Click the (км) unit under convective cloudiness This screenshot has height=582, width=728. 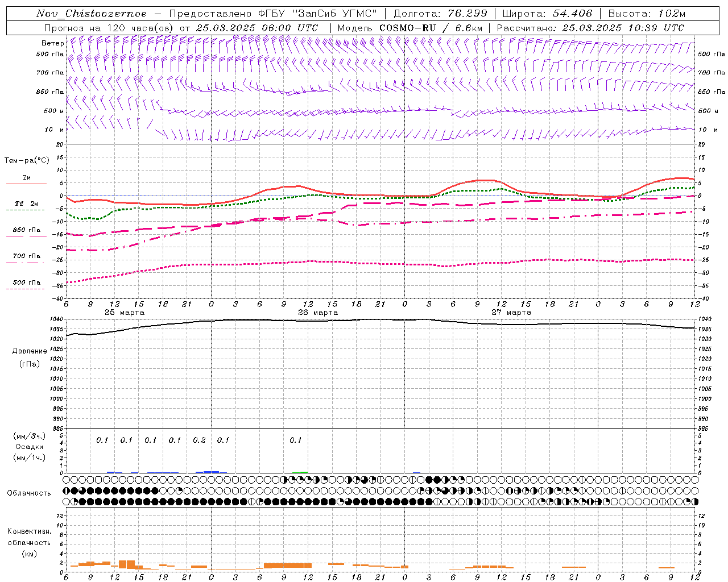point(30,554)
